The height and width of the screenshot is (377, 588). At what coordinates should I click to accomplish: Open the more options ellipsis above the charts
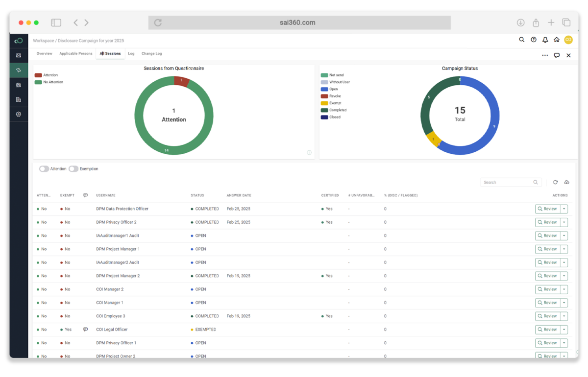[545, 55]
